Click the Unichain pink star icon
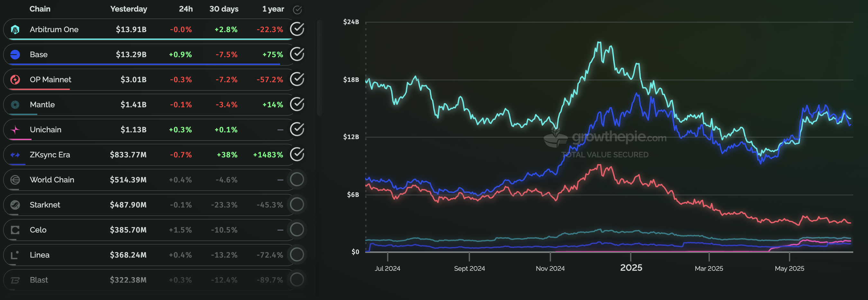 tap(15, 130)
